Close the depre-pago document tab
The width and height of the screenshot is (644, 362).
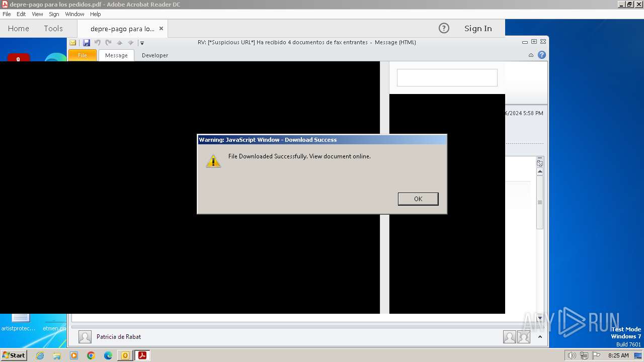pos(161,28)
